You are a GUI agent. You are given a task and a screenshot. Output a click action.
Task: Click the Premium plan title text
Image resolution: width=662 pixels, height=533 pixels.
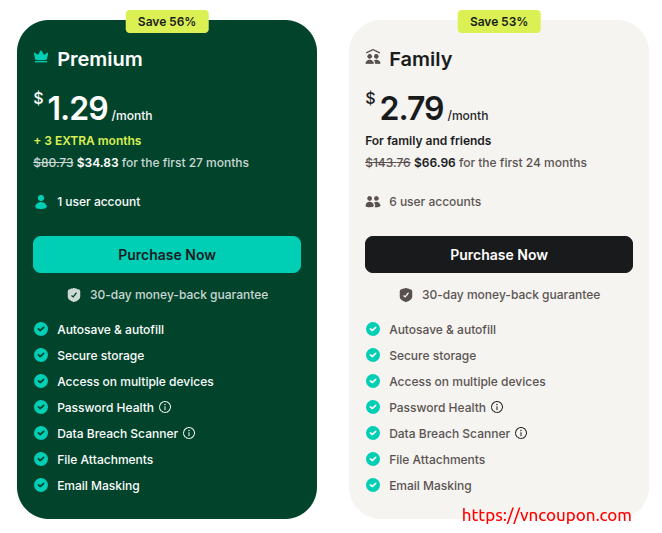pos(100,59)
